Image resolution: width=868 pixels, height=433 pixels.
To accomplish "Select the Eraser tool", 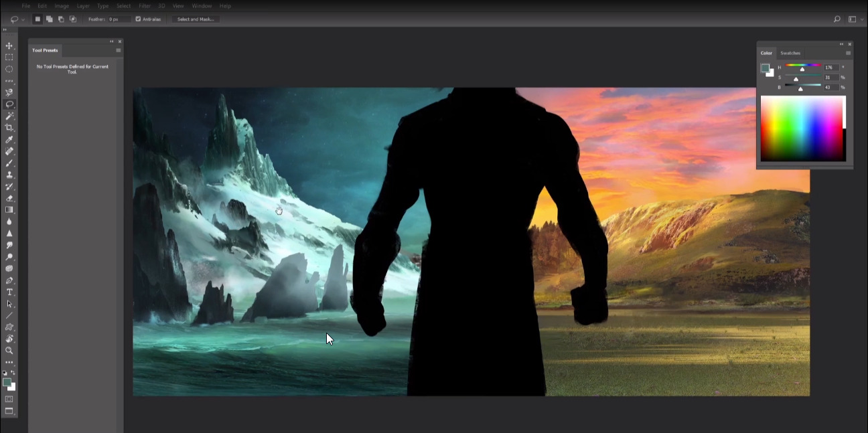I will coord(9,198).
